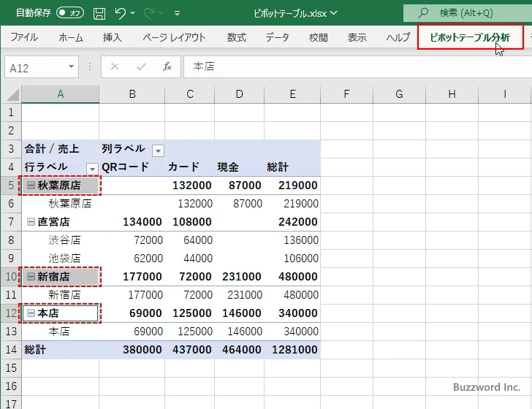Image resolution: width=532 pixels, height=409 pixels.
Task: Collapse the 秋葉原店 group
Action: (31, 185)
